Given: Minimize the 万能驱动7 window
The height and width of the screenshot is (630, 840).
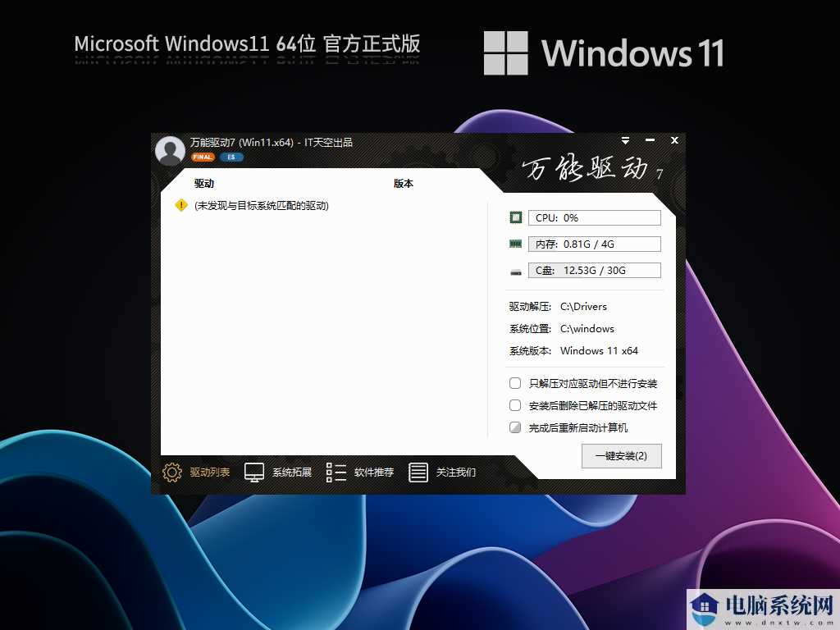Looking at the screenshot, I should click(x=650, y=140).
